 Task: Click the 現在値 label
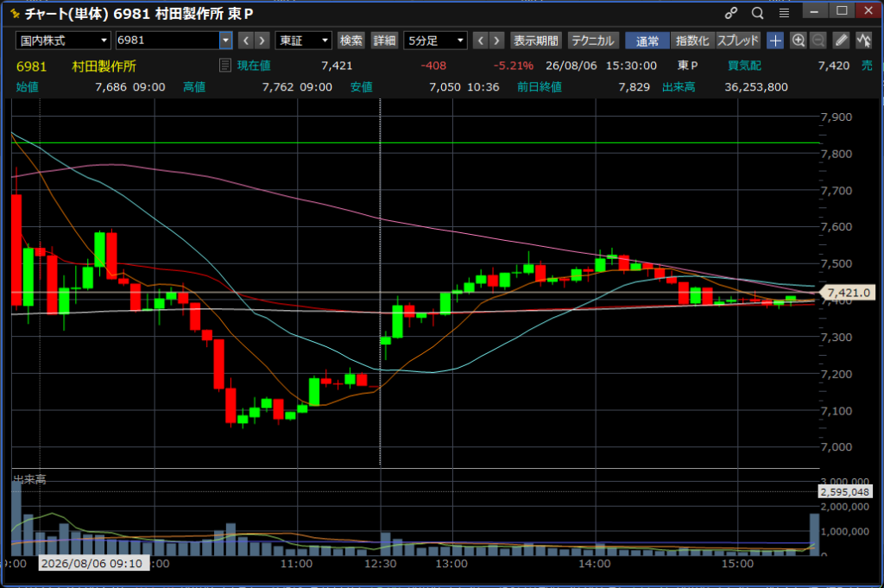254,66
